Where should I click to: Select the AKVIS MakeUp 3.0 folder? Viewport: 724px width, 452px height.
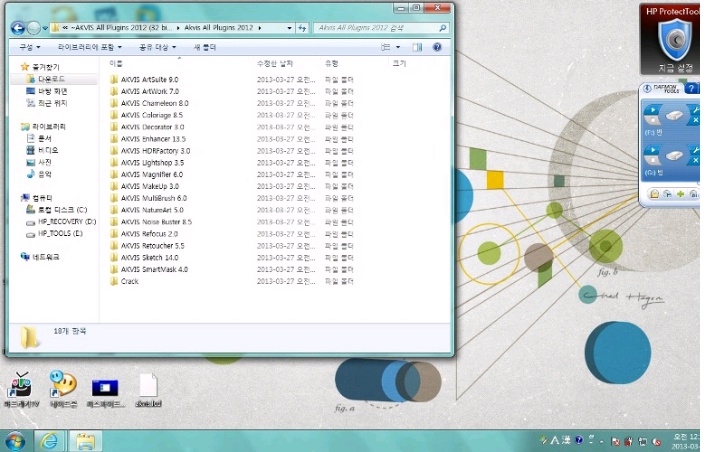click(x=145, y=187)
